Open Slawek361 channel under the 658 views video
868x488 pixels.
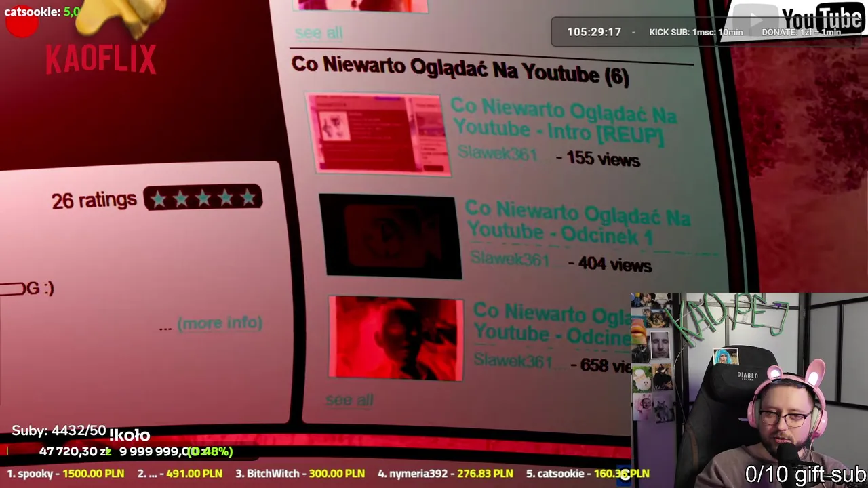click(x=513, y=360)
